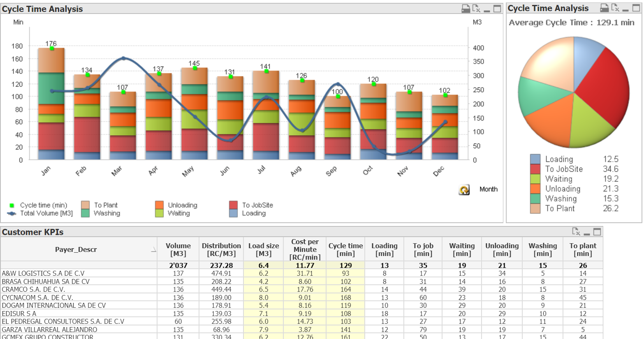Click the Loading swatch in bar legend
Image resolution: width=644 pixels, height=339 pixels.
click(x=233, y=213)
